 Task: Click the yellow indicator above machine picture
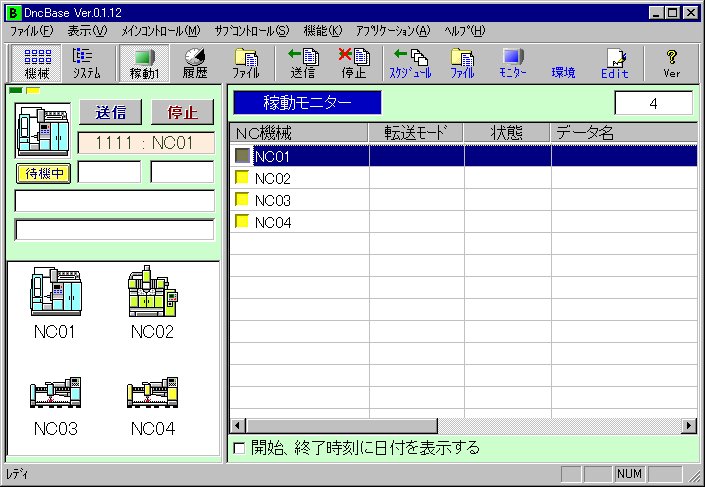tap(33, 90)
